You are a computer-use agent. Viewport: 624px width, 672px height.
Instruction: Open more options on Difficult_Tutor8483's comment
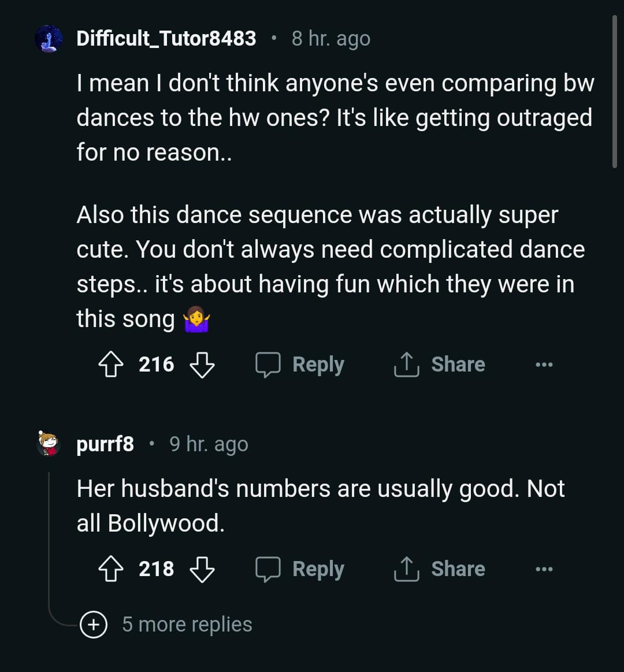(x=544, y=365)
